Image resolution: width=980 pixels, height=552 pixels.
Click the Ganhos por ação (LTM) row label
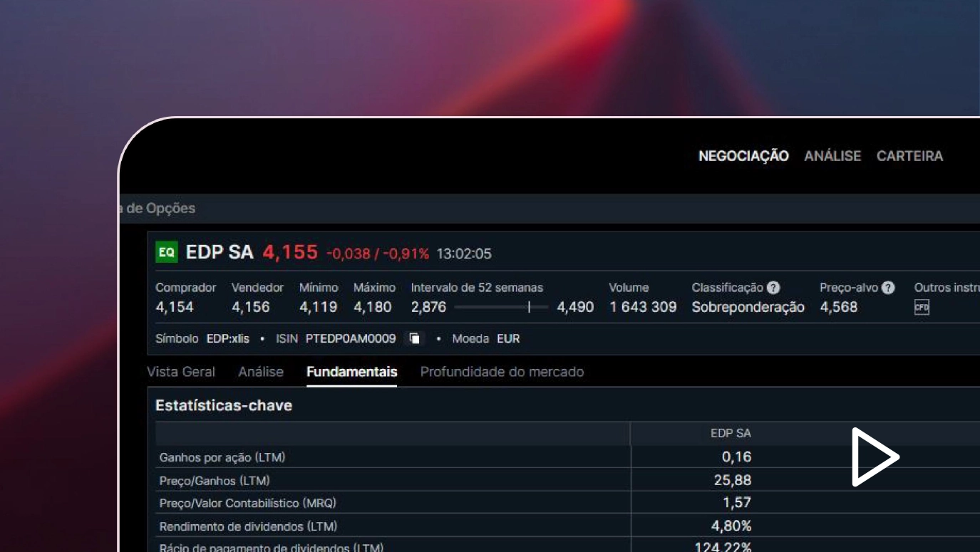[x=222, y=457]
